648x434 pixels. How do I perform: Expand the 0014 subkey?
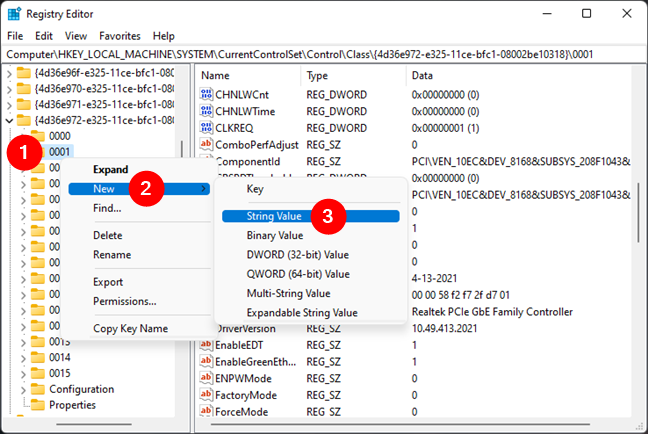point(23,358)
